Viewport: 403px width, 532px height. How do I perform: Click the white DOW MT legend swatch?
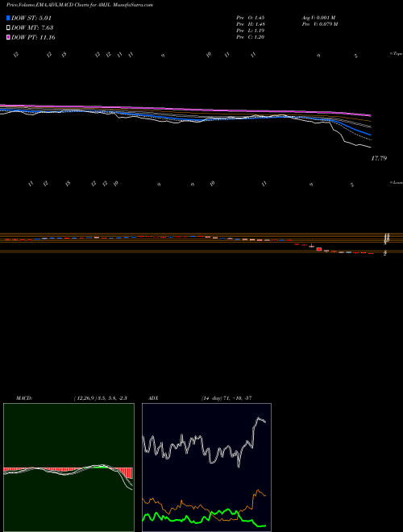click(x=9, y=28)
